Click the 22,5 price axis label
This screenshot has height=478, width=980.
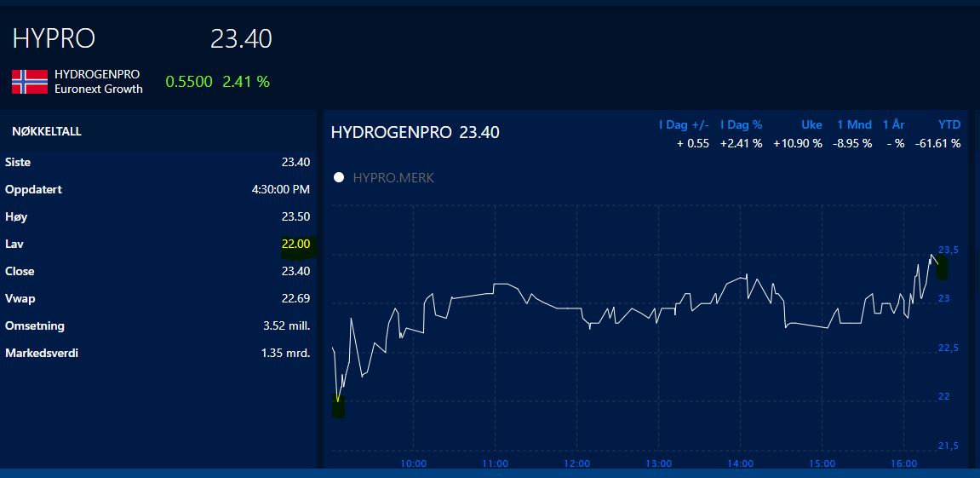click(948, 348)
